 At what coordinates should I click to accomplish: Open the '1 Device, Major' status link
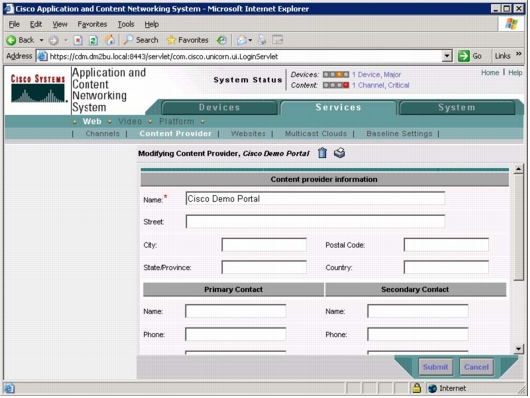click(x=376, y=75)
